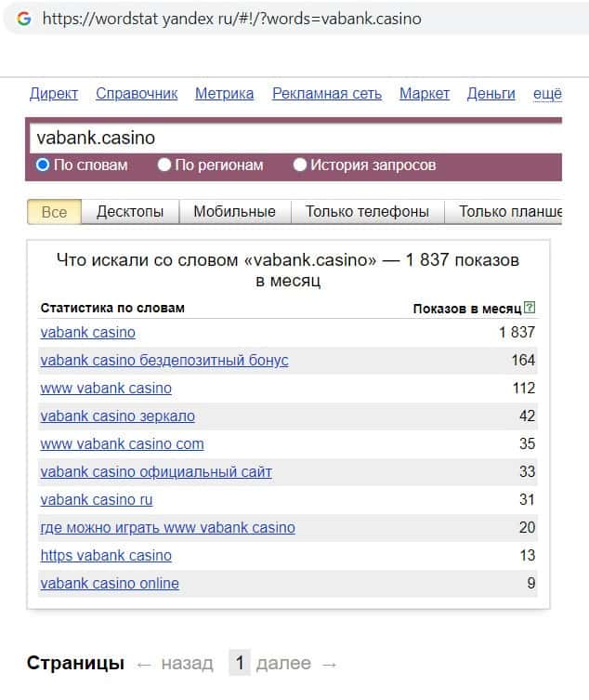Screen dimensions: 589x700
Task: Click the Google icon in address bar
Action: click(x=23, y=19)
